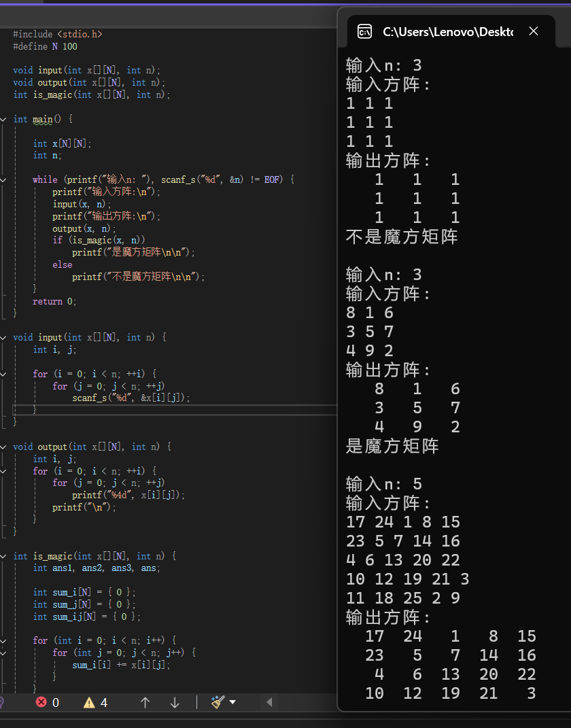
Task: Collapse the for i loop inside output function
Action: point(3,471)
